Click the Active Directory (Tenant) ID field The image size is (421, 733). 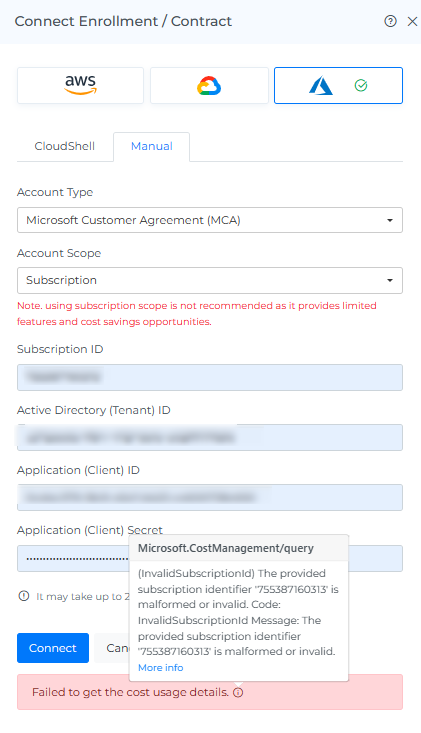coord(210,438)
